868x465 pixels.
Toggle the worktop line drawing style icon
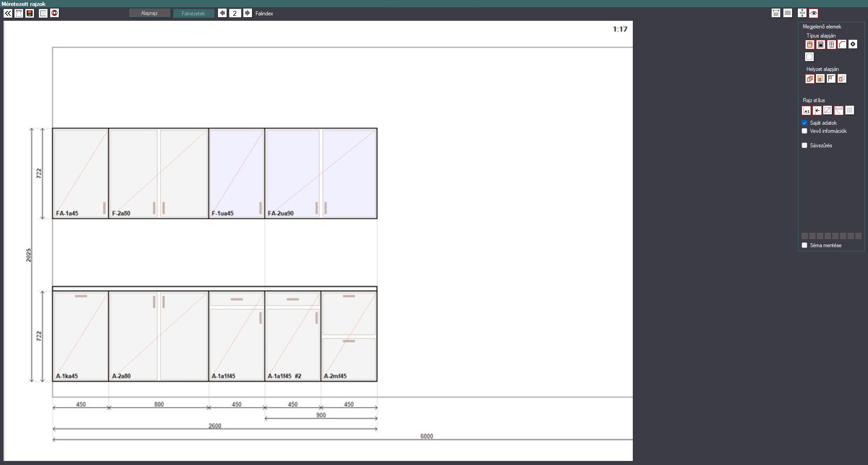pos(839,110)
